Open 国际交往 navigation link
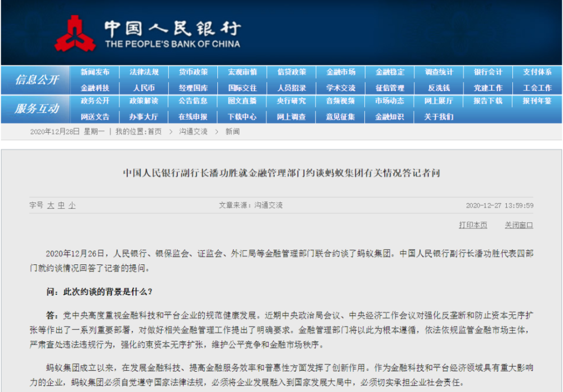 coord(242,88)
